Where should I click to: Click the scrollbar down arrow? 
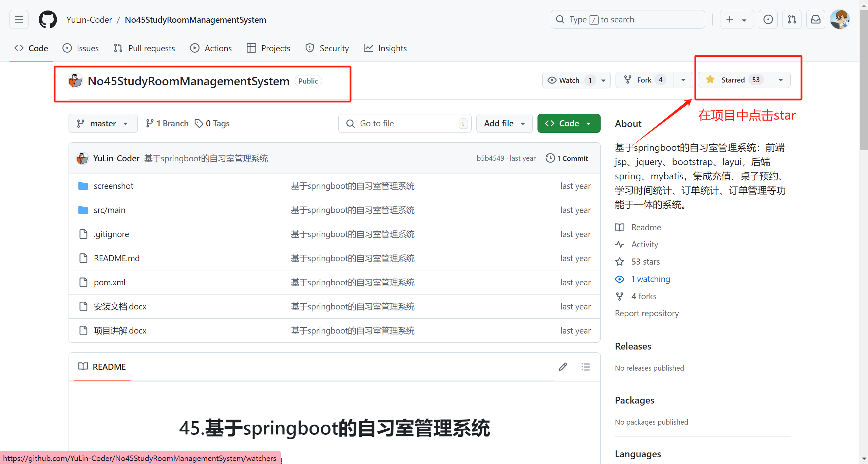click(x=864, y=459)
